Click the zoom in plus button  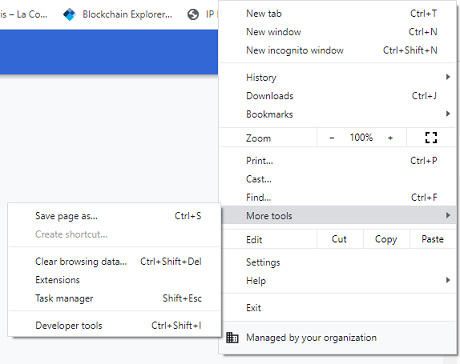pyautogui.click(x=390, y=138)
